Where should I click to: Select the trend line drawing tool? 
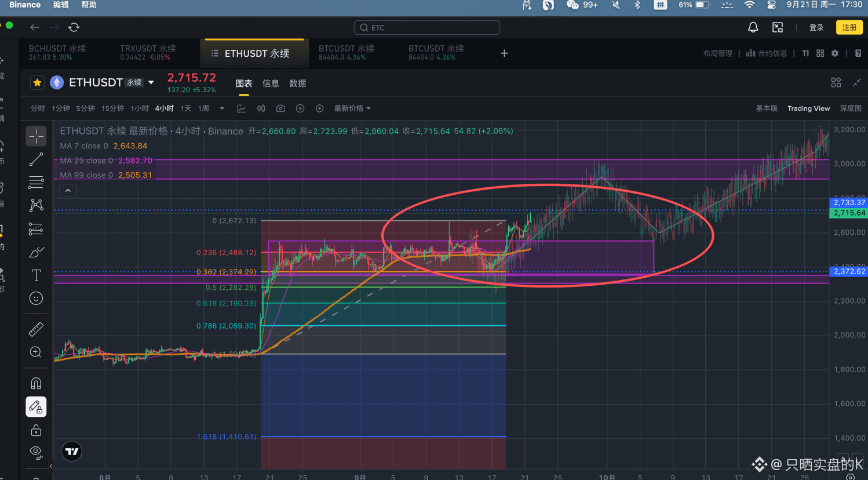36,159
